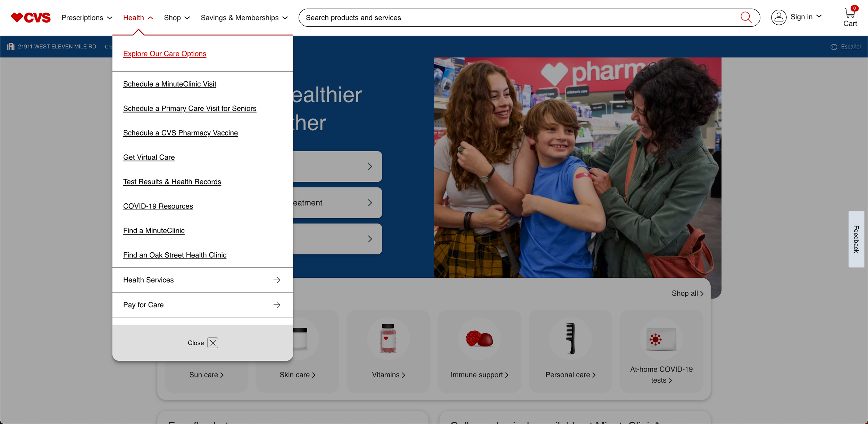Click Shop all link

687,293
